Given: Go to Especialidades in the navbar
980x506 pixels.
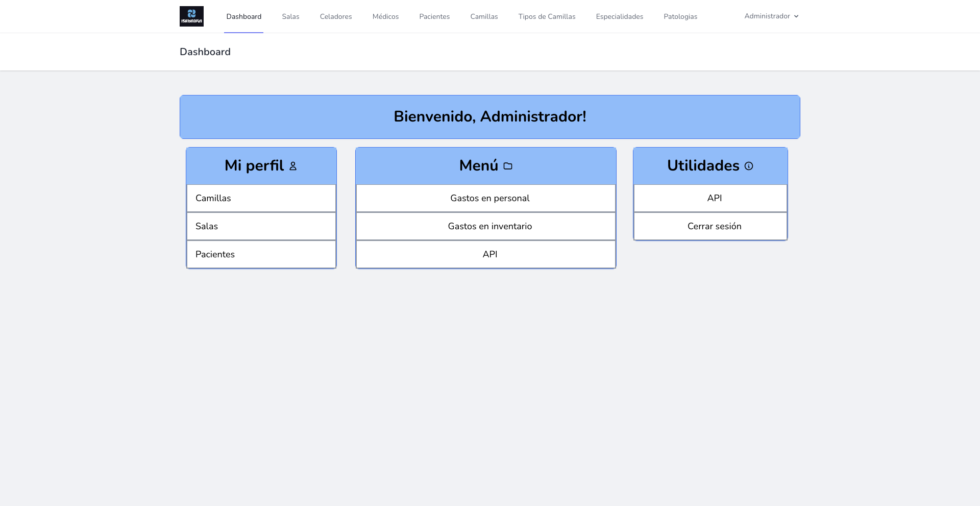Looking at the screenshot, I should pyautogui.click(x=619, y=16).
